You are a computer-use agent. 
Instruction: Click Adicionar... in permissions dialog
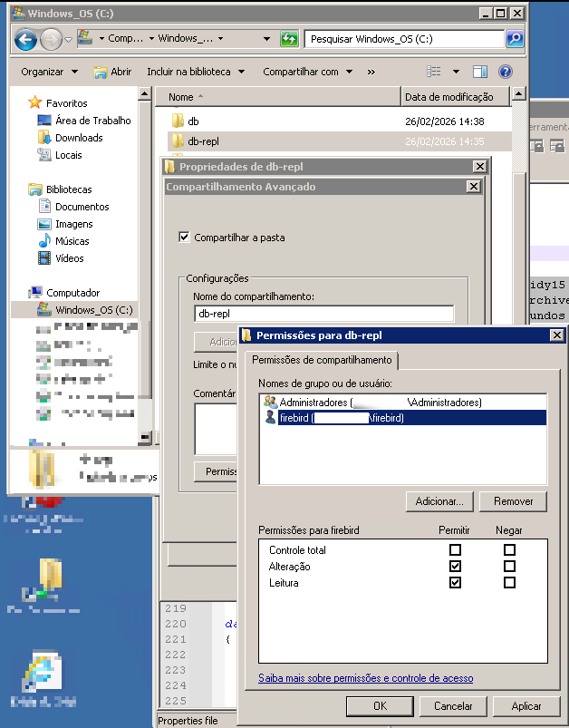click(439, 501)
